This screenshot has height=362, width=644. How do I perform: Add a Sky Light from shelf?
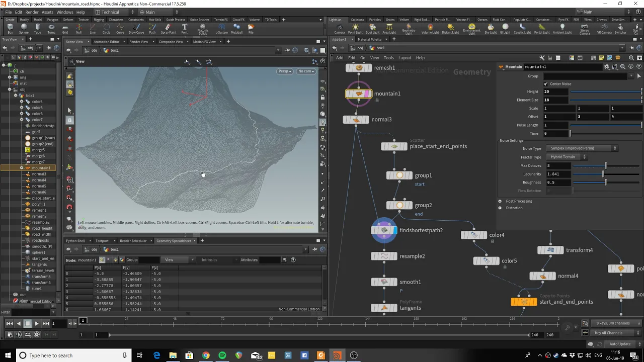[x=491, y=29]
